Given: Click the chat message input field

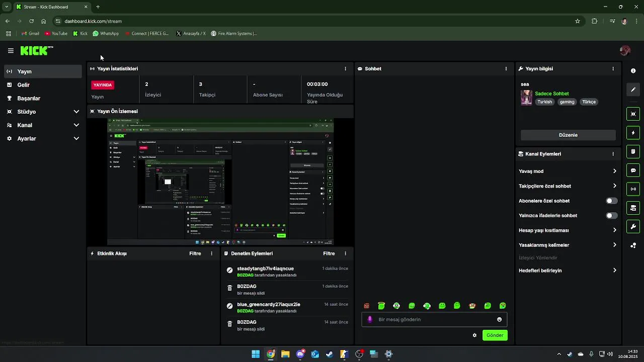Looking at the screenshot, I should coord(434,319).
